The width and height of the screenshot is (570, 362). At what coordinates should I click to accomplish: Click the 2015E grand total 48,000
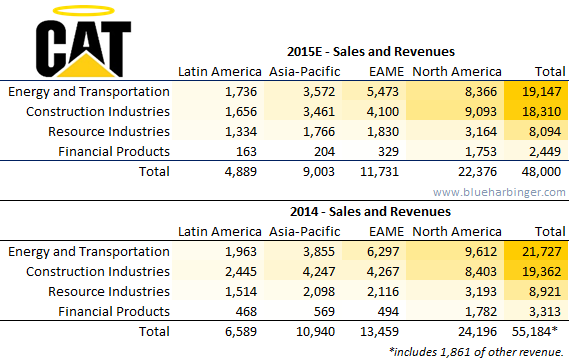[541, 171]
